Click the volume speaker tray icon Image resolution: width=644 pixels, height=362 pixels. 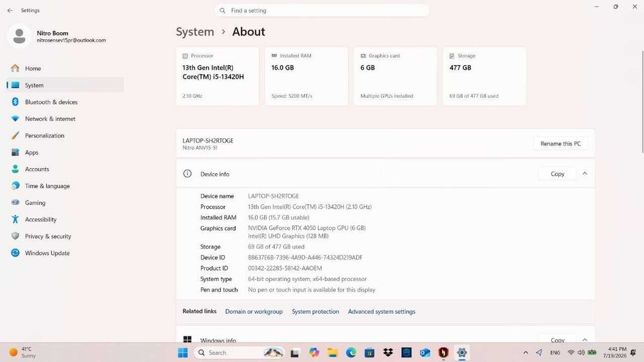tap(581, 352)
